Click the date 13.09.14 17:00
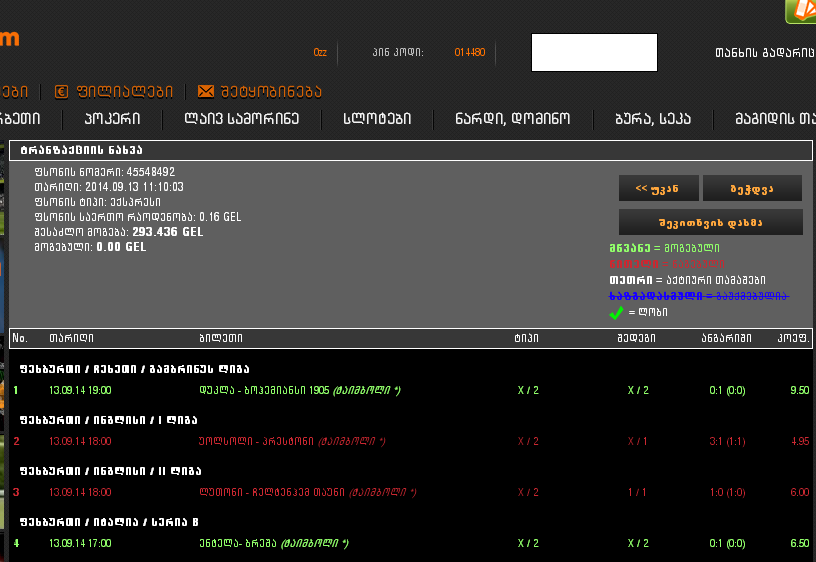Image resolution: width=816 pixels, height=562 pixels. 80,543
